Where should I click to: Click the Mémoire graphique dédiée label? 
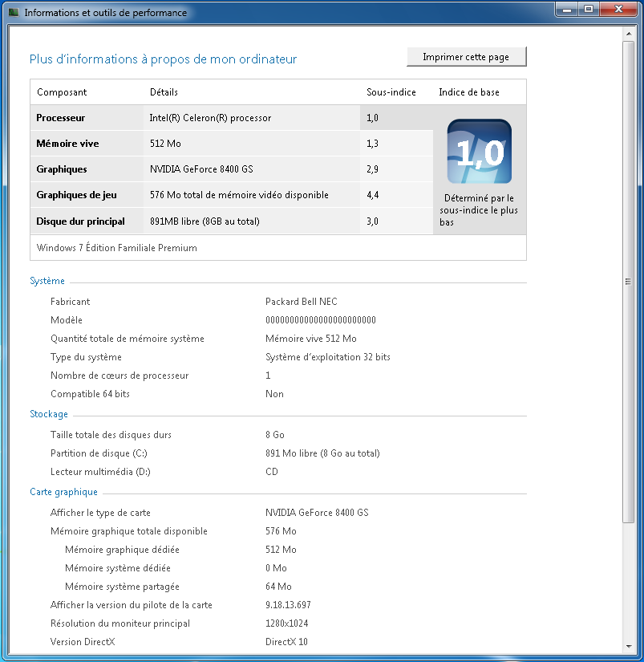click(123, 550)
